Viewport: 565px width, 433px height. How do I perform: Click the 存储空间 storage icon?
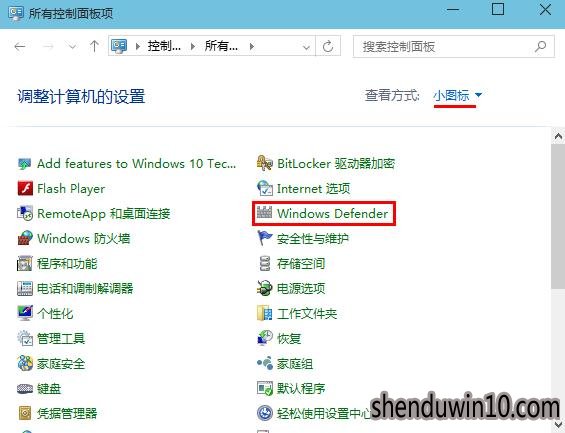point(265,263)
